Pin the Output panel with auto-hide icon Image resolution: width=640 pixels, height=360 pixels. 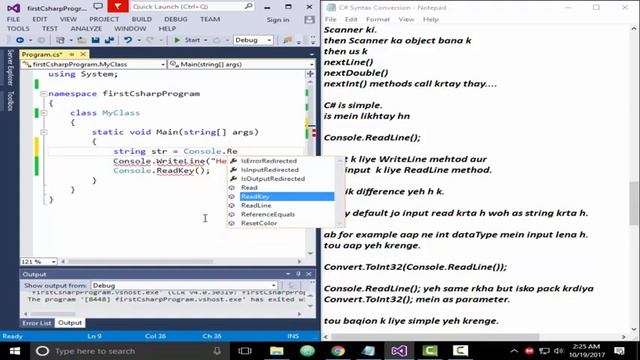pyautogui.click(x=298, y=274)
